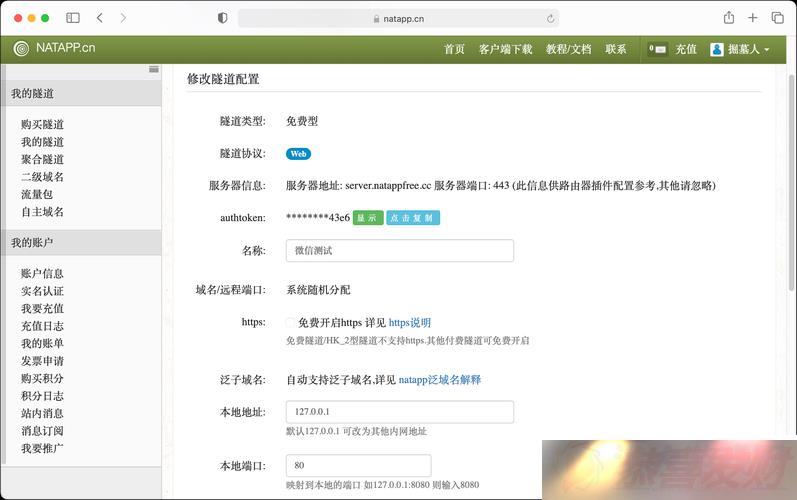This screenshot has height=500, width=797.
Task: Go back with the Safari back arrow
Action: point(100,18)
